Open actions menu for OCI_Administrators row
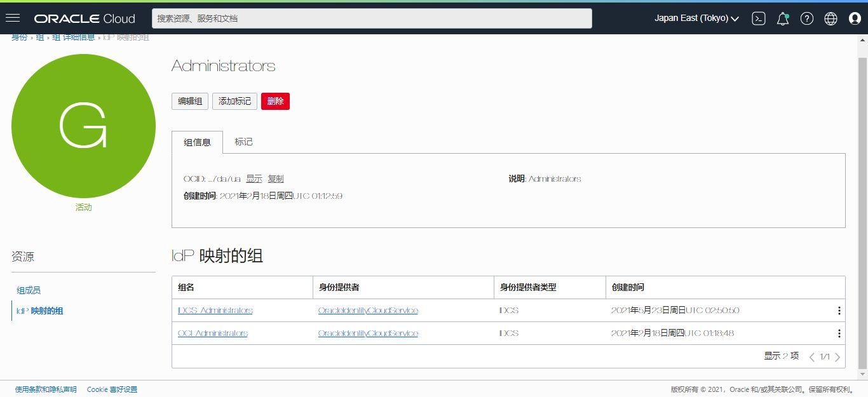 click(839, 333)
